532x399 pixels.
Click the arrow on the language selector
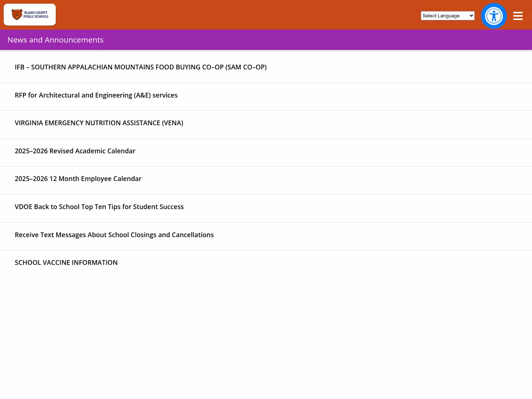tap(471, 16)
